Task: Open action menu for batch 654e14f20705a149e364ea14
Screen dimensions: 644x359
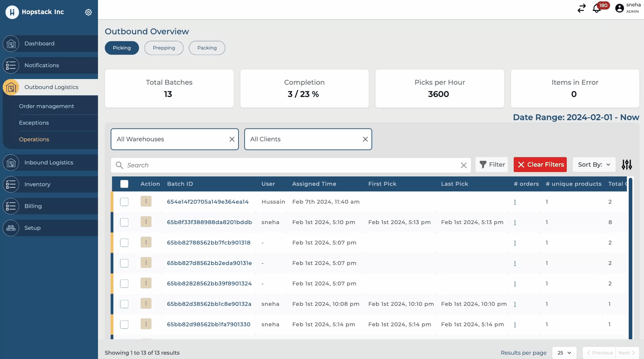Action: tap(146, 202)
